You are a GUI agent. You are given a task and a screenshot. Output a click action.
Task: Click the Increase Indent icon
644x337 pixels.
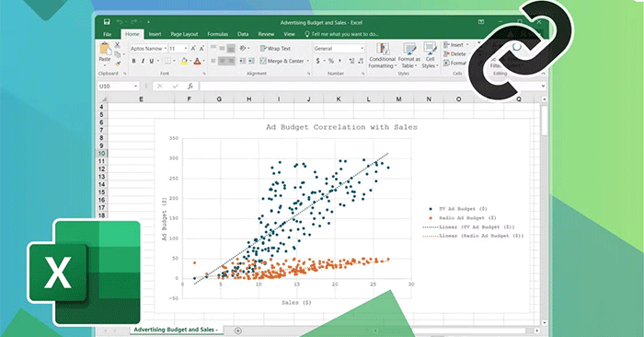(251, 61)
